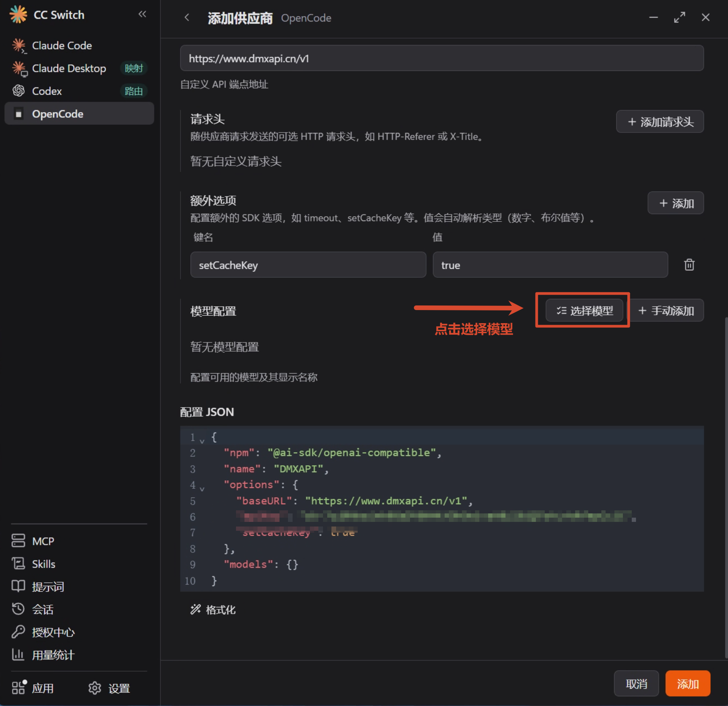The height and width of the screenshot is (706, 728).
Task: Go back using the left arrow icon
Action: (187, 17)
